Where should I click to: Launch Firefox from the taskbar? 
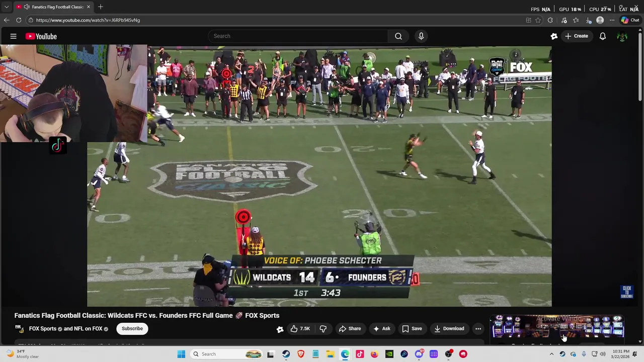tap(374, 354)
